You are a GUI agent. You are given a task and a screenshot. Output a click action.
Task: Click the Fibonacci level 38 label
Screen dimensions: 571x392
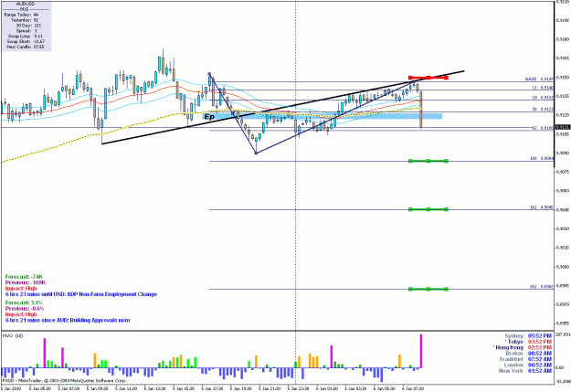click(x=543, y=109)
